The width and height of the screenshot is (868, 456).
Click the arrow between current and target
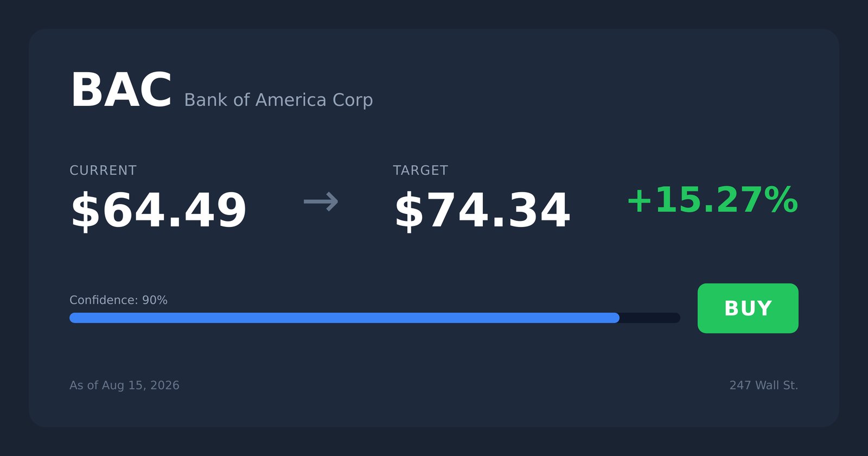[321, 201]
